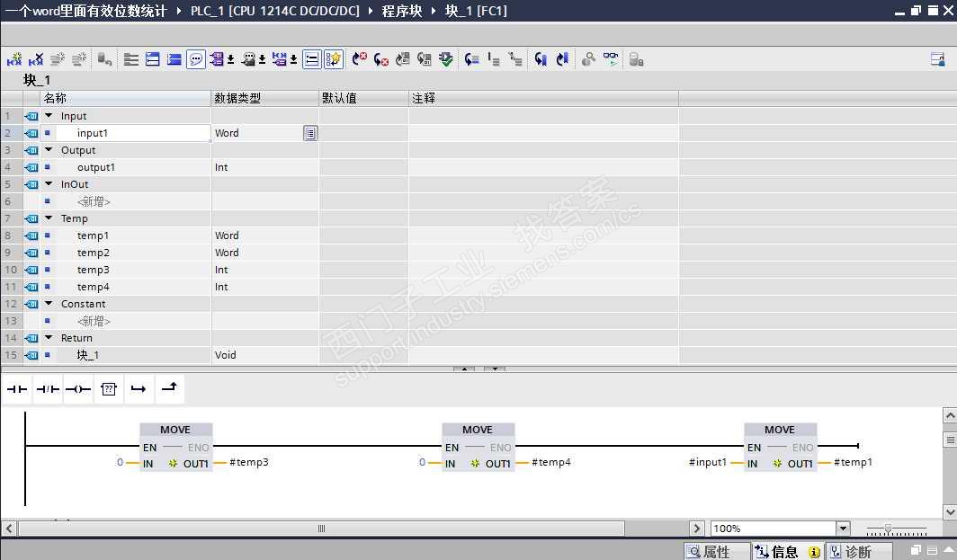Collapse the Temp section
957x560 pixels.
coord(49,218)
